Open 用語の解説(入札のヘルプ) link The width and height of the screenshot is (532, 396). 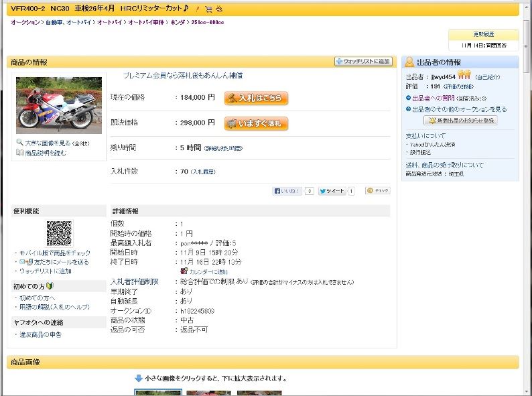[54, 307]
